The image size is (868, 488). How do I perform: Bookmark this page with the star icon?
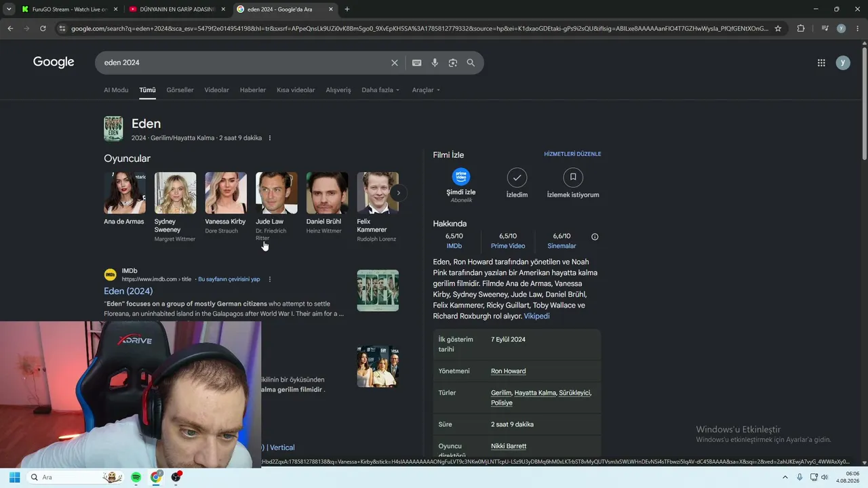(778, 28)
